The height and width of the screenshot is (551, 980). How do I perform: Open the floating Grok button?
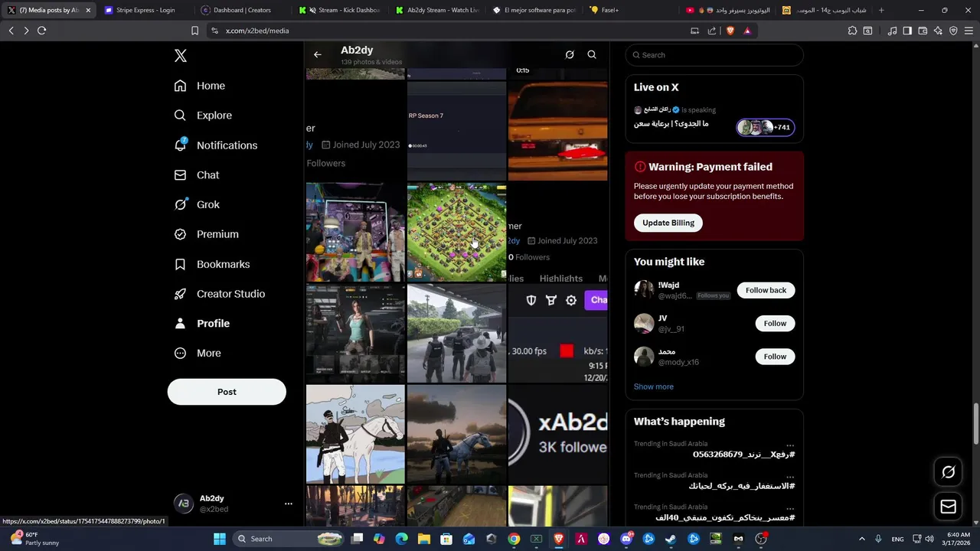948,472
